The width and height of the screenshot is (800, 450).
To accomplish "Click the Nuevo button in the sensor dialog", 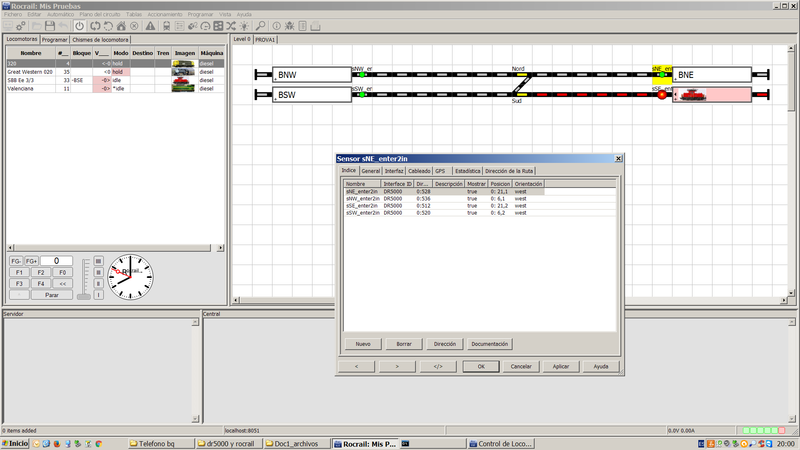I will pyautogui.click(x=363, y=344).
